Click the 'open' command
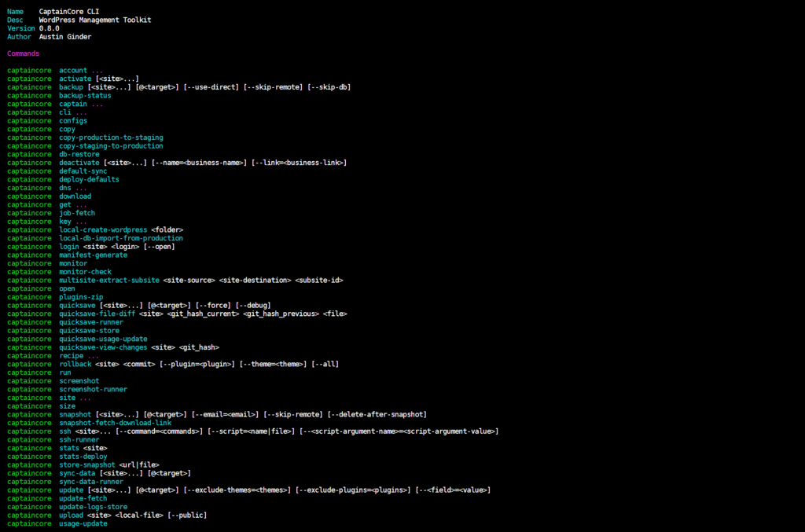The width and height of the screenshot is (805, 532). click(x=67, y=289)
